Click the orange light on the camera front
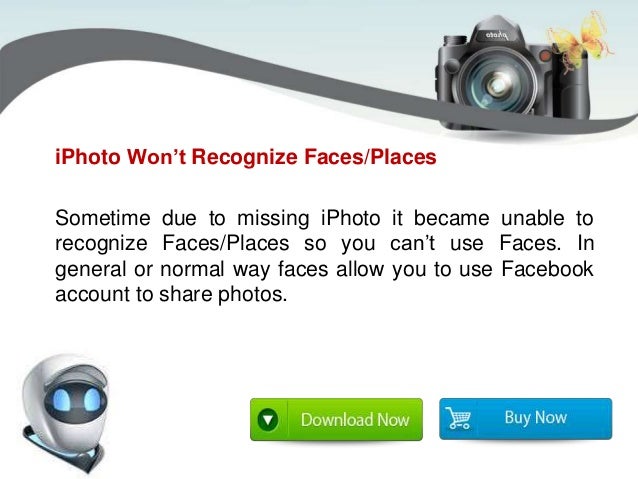Image resolution: width=638 pixels, height=479 pixels. (544, 56)
